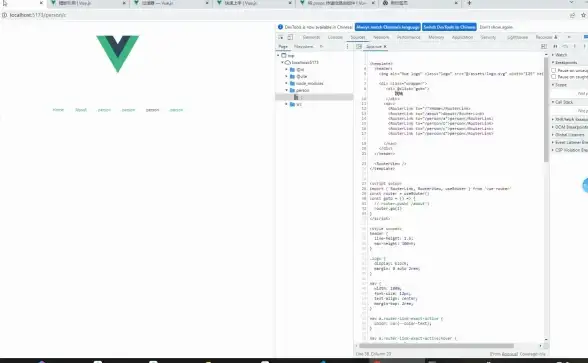The image size is (588, 363).
Task: Click the About link in page navigation
Action: point(81,110)
